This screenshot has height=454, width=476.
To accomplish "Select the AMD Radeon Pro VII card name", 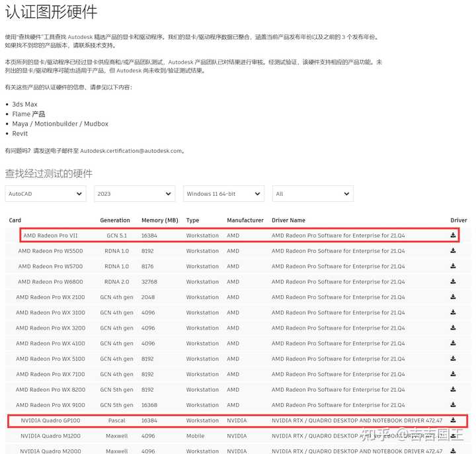I will [x=50, y=236].
